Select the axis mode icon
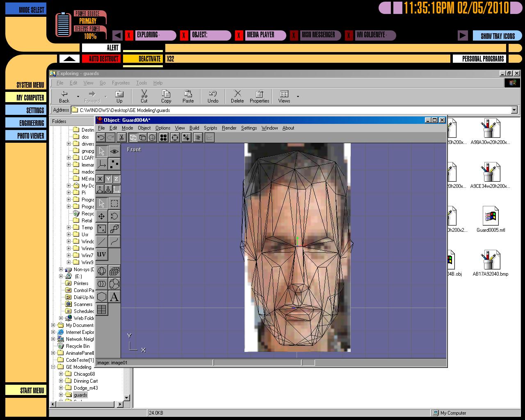 tap(102, 164)
